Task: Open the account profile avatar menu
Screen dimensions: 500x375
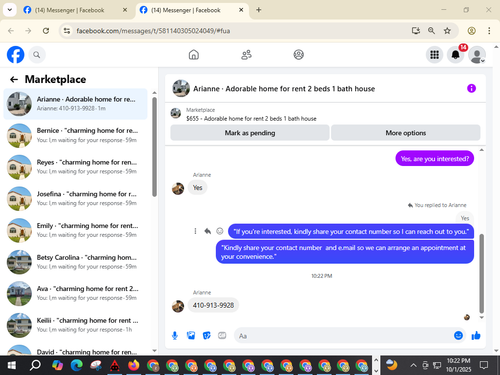Action: [x=477, y=55]
